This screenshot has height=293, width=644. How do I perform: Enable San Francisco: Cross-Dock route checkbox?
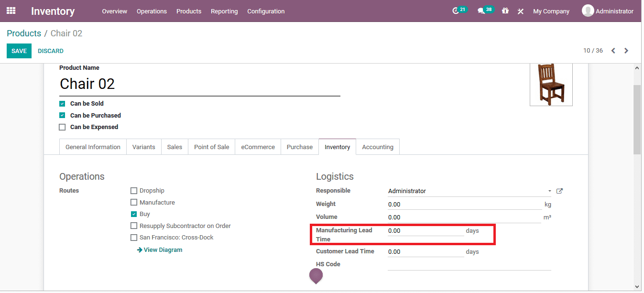pyautogui.click(x=134, y=238)
